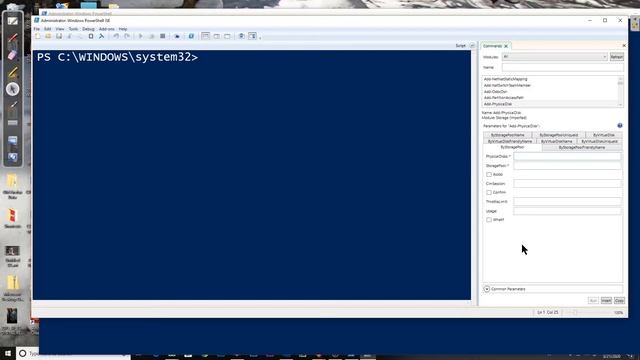Select the yellow highlighter annotation tool
The height and width of the screenshot is (360, 640).
click(13, 73)
